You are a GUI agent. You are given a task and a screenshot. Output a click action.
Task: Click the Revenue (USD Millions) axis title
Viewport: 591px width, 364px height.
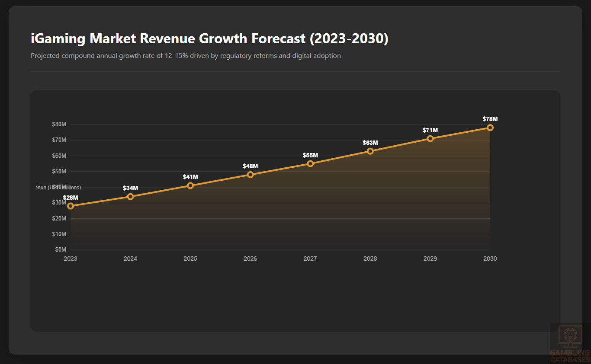pos(58,188)
